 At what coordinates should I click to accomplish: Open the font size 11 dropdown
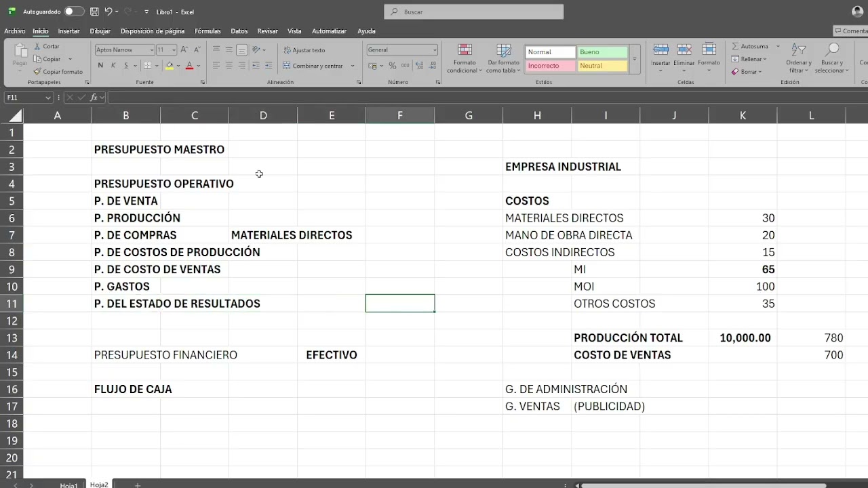[x=174, y=50]
